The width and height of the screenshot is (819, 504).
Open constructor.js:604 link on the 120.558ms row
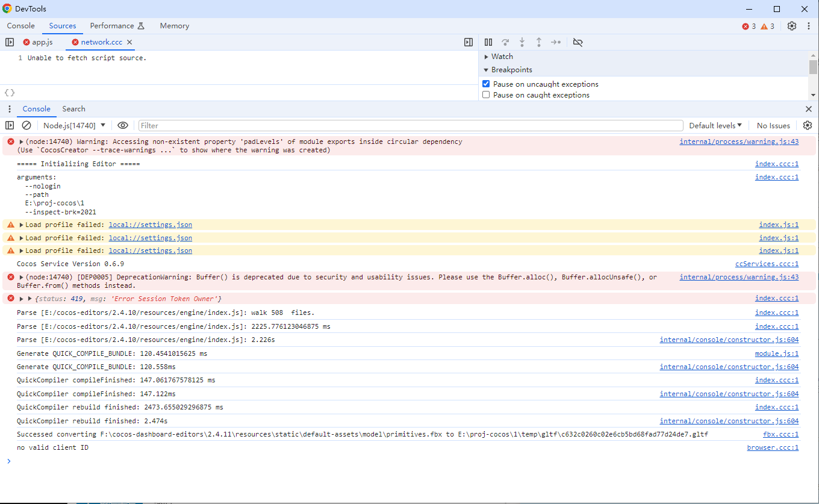tap(729, 367)
